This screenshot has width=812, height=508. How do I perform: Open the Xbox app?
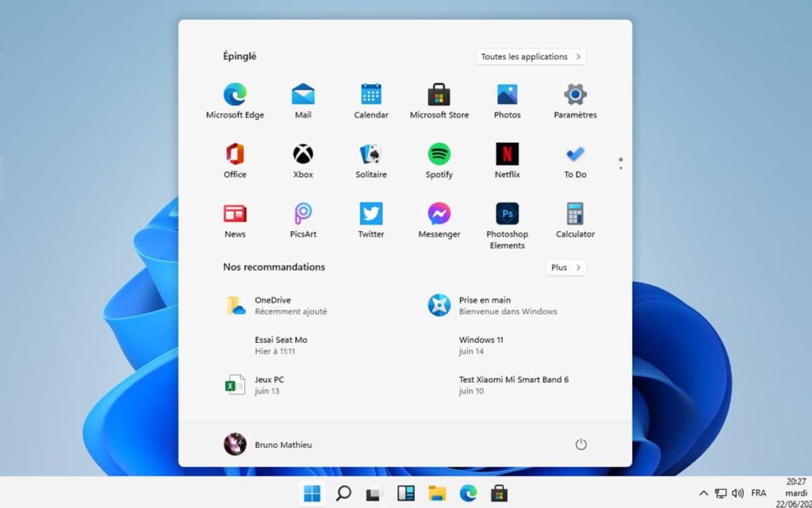[303, 161]
